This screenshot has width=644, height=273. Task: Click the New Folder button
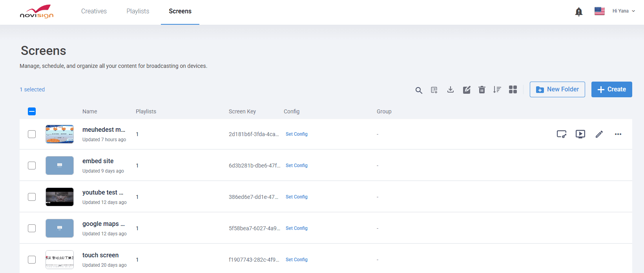tap(557, 89)
